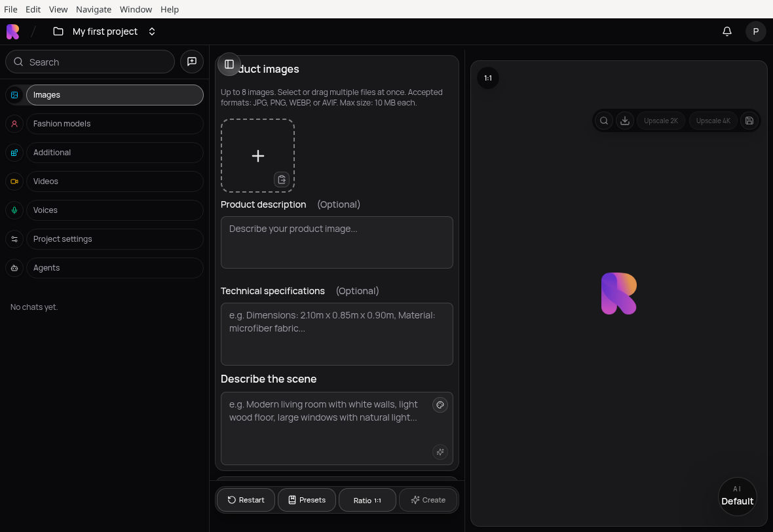Open the Edit menu
The width and height of the screenshot is (773, 532).
[33, 9]
